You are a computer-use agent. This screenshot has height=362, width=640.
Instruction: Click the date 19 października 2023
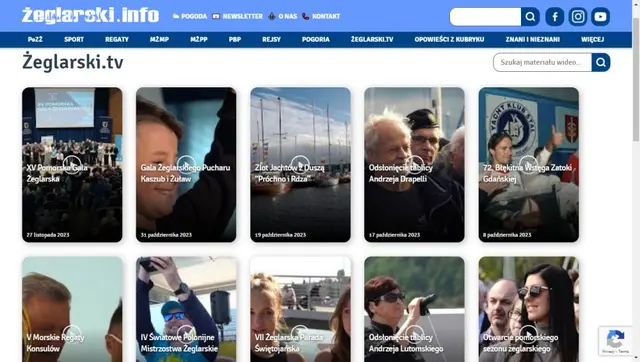coord(280,235)
